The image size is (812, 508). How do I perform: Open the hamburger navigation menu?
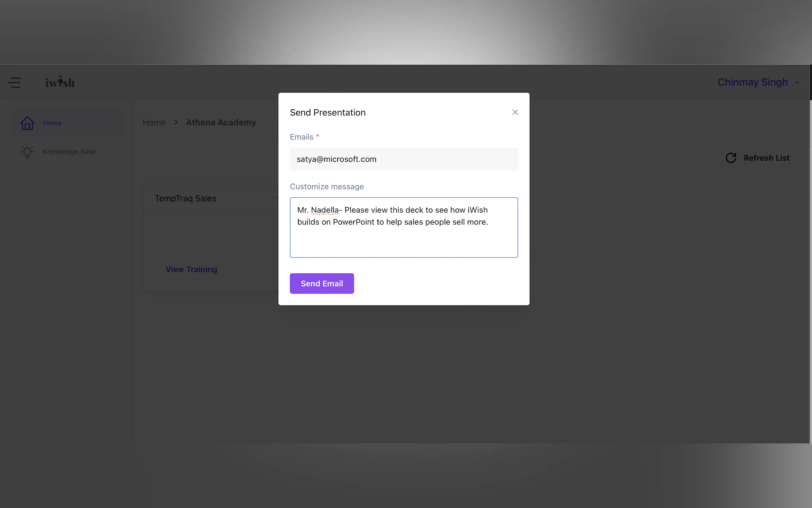(x=14, y=82)
